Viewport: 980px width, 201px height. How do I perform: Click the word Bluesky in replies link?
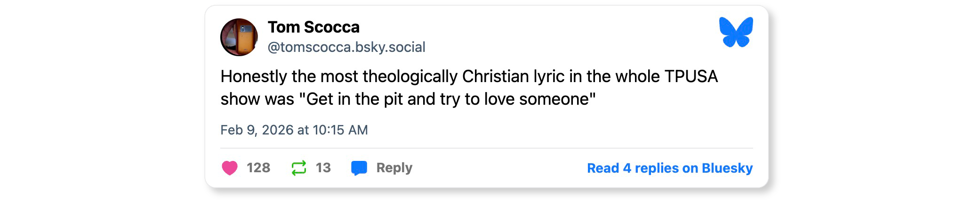[x=727, y=168]
